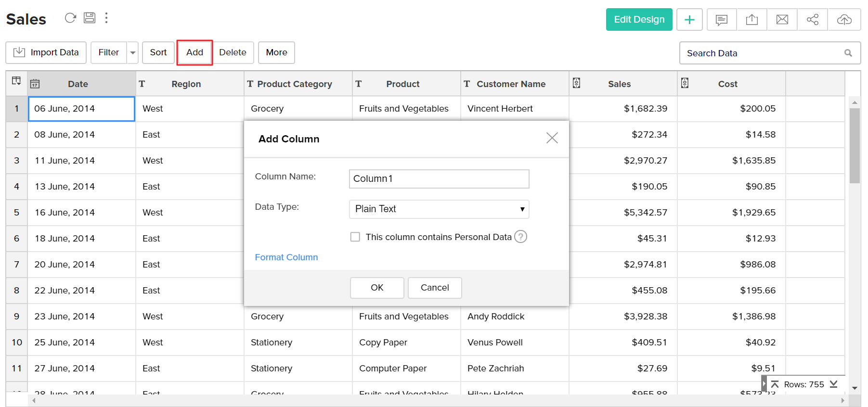This screenshot has width=868, height=407.
Task: Click the Column Name text field
Action: pos(439,179)
